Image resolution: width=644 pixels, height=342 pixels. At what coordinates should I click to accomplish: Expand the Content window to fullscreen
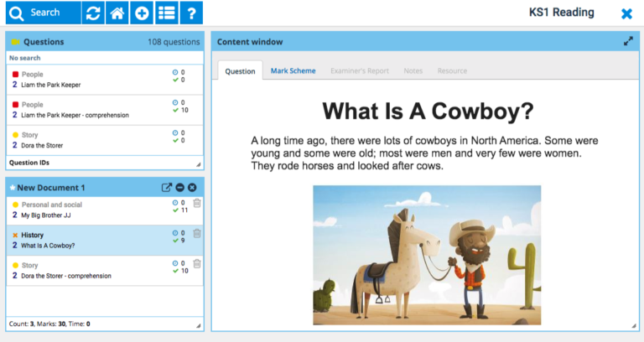pyautogui.click(x=628, y=41)
